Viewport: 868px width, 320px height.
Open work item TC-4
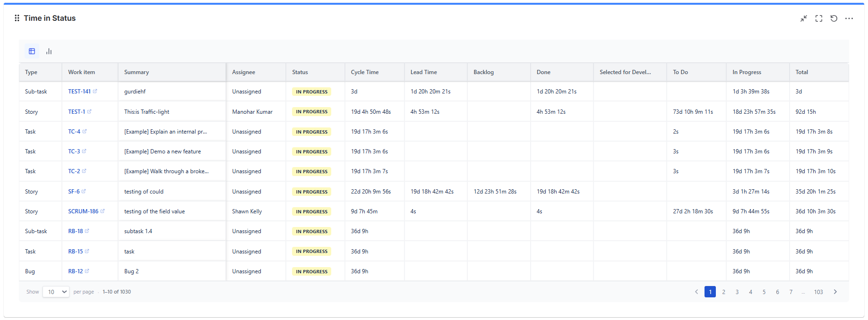coord(74,132)
